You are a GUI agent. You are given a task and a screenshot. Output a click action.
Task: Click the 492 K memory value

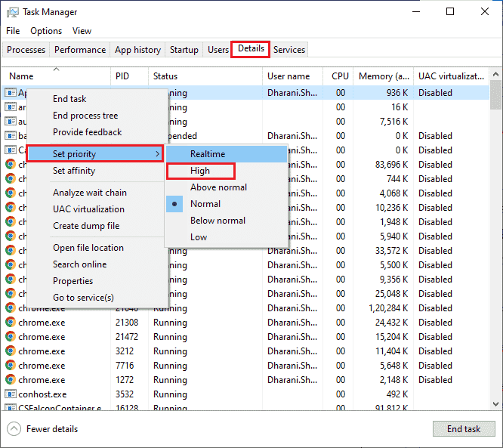tap(397, 394)
